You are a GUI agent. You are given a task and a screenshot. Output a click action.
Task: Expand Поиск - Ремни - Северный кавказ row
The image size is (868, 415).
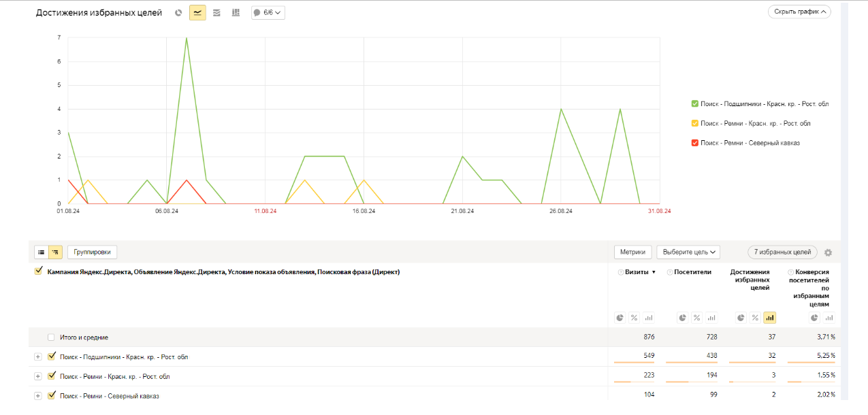37,396
